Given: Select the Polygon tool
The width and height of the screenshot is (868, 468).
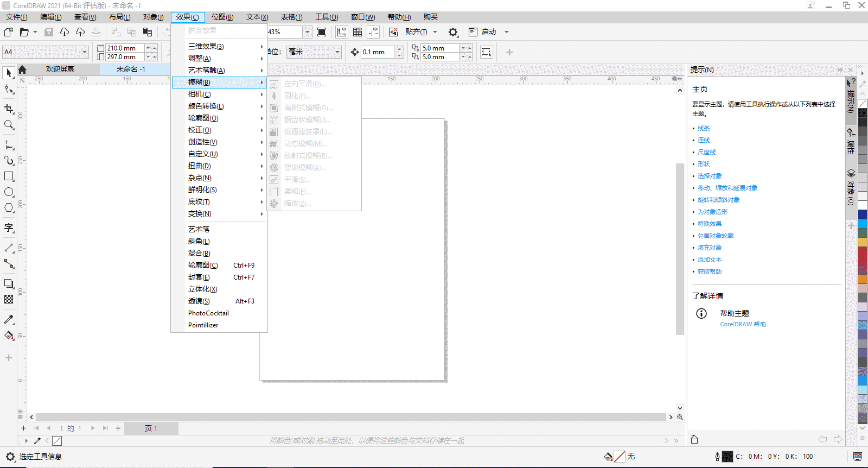Looking at the screenshot, I should (x=9, y=208).
